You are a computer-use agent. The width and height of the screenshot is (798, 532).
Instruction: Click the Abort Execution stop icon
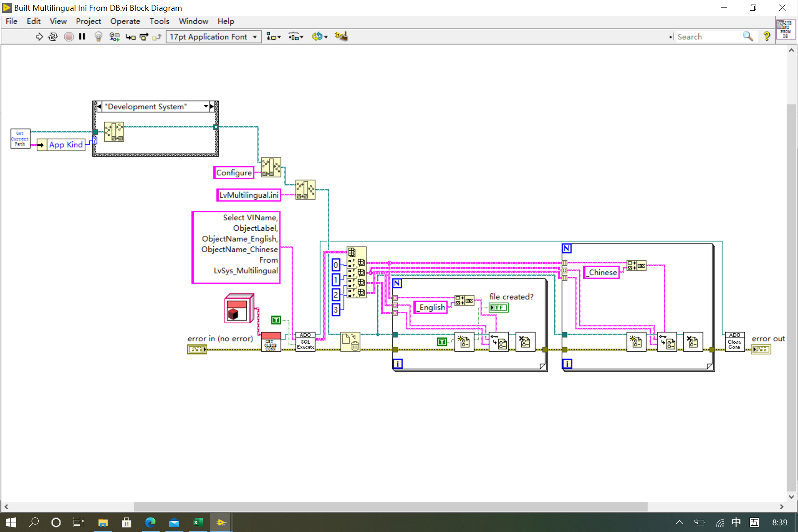coord(69,37)
